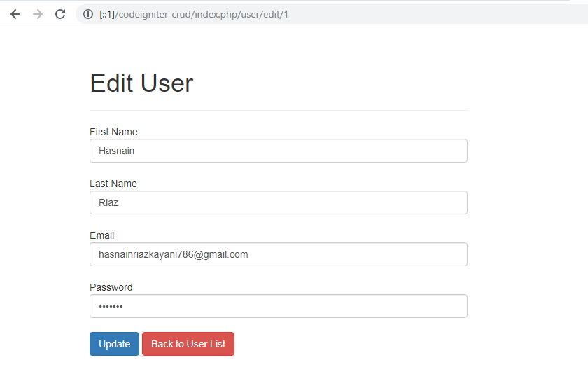Viewport: 588px width, 386px height.
Task: Click the browser forward arrow
Action: point(38,14)
